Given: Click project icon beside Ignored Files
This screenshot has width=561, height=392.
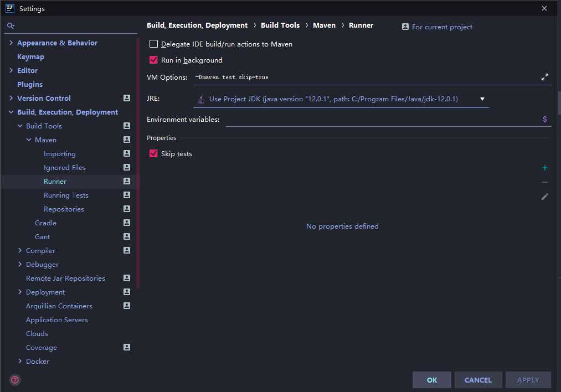Looking at the screenshot, I should point(127,167).
